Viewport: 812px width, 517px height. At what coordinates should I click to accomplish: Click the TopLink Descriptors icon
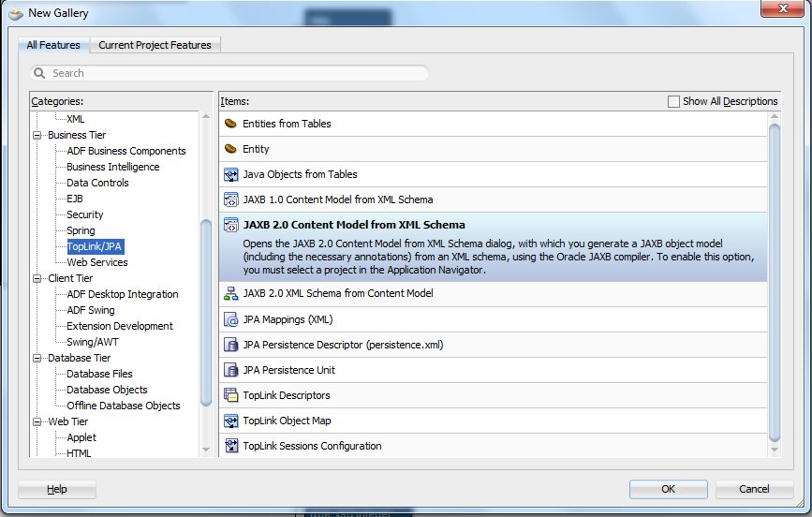point(230,395)
